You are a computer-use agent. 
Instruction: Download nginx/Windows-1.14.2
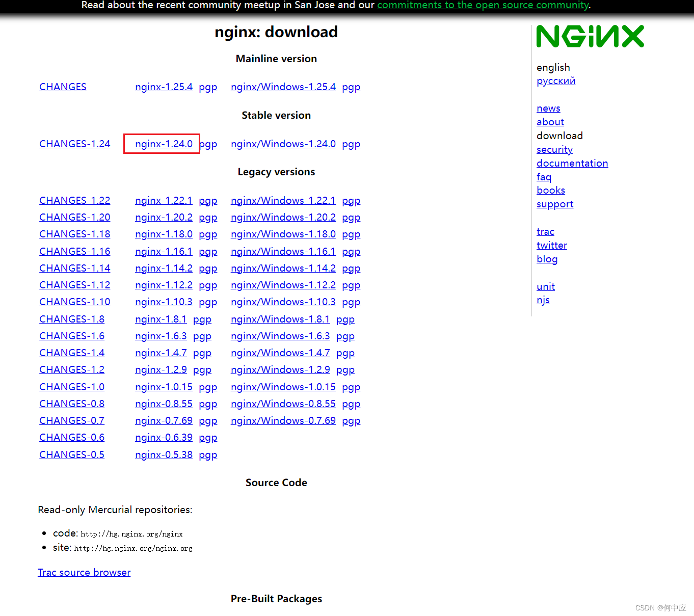coord(283,269)
